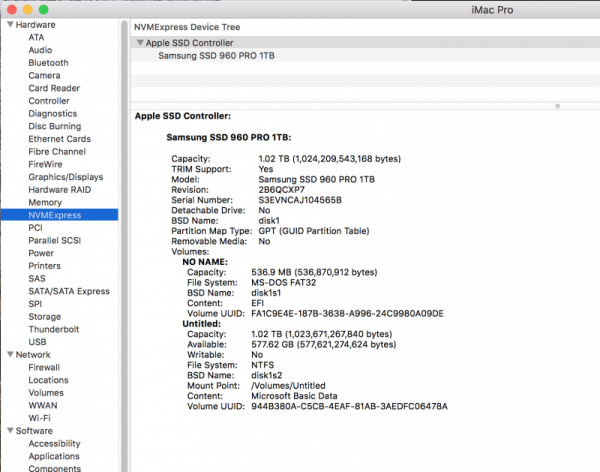Open Ethernet Cards information
Viewport: 600px width, 472px height.
click(x=60, y=139)
